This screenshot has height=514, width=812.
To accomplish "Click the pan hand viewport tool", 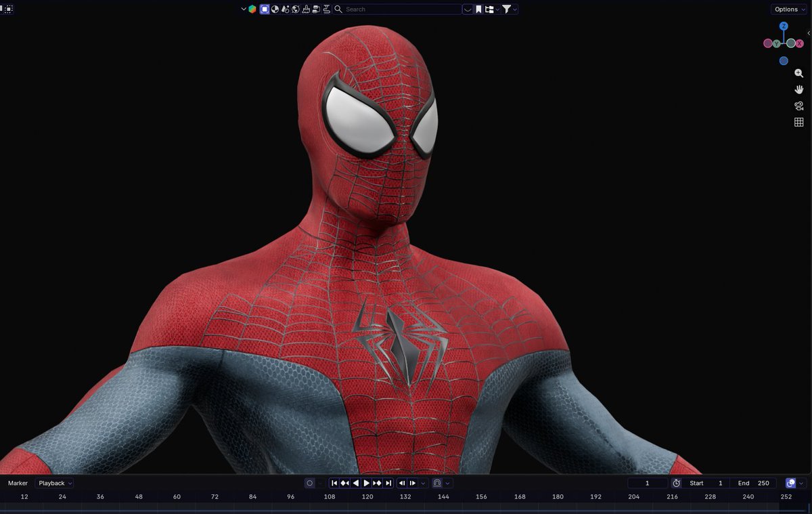I will [x=799, y=89].
